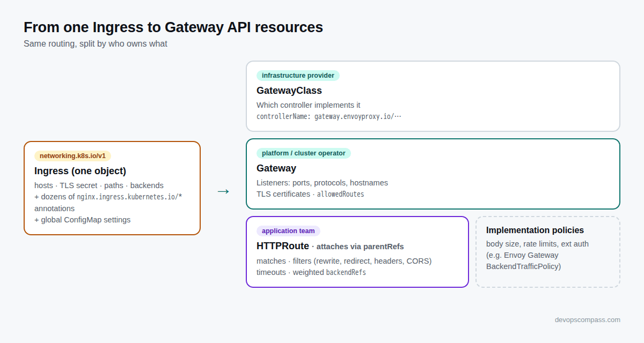Viewport: 644px width, 343px height.
Task: Click 'Which controller implements it' text
Action: click(309, 105)
